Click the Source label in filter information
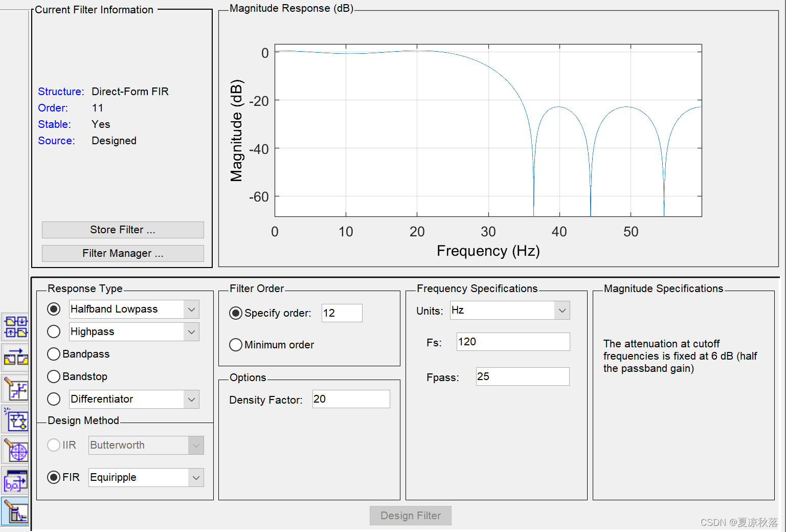Screen dimensions: 786x532 [56, 141]
